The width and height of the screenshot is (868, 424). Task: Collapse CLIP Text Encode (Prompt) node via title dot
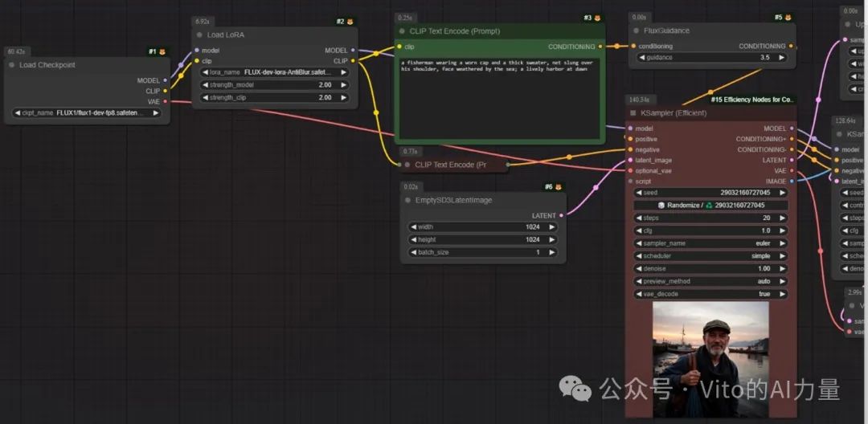403,31
